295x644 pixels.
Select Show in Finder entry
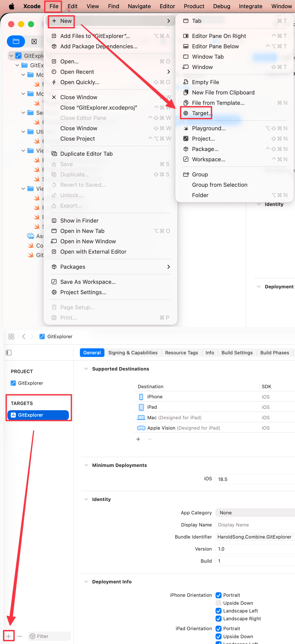pyautogui.click(x=79, y=221)
